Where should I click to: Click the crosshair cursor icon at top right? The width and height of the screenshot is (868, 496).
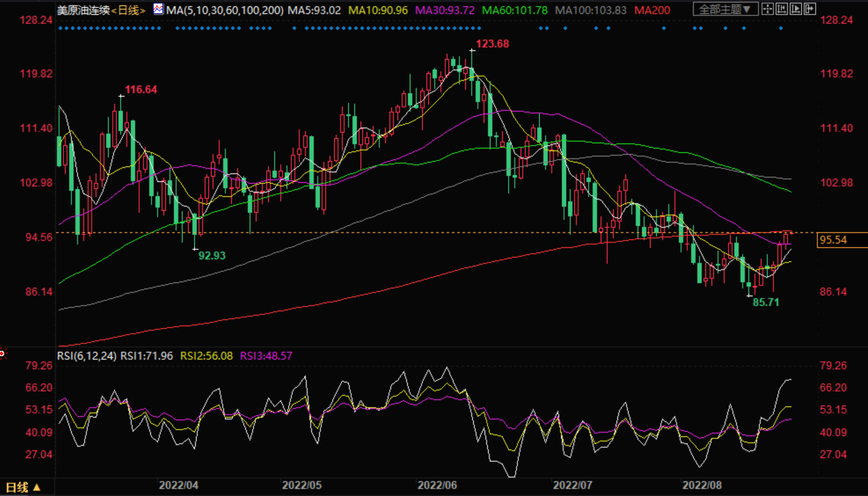[x=767, y=9]
